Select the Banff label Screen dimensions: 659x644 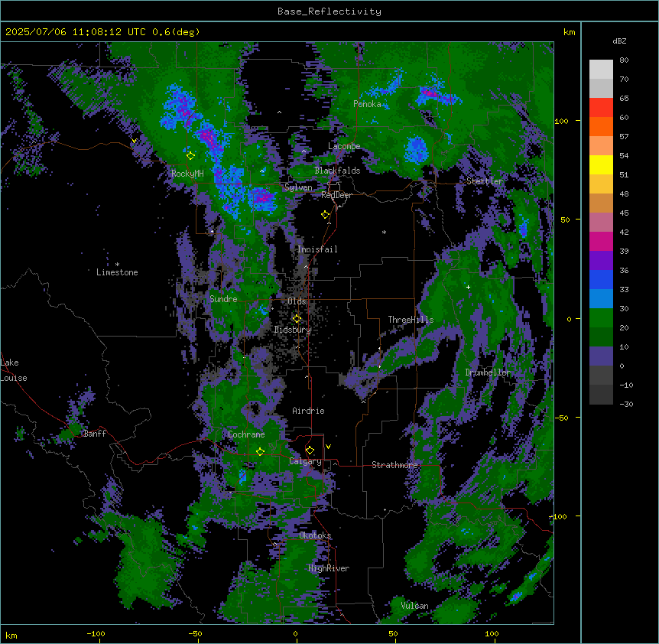pos(95,434)
